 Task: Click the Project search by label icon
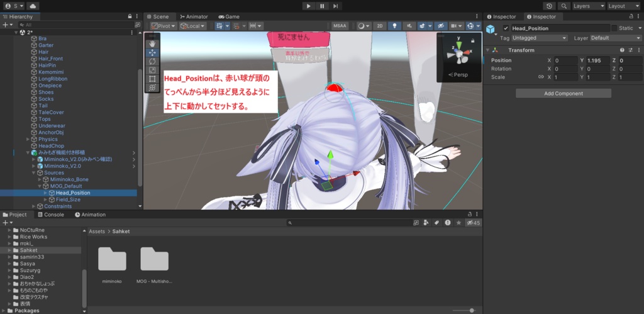coord(436,223)
